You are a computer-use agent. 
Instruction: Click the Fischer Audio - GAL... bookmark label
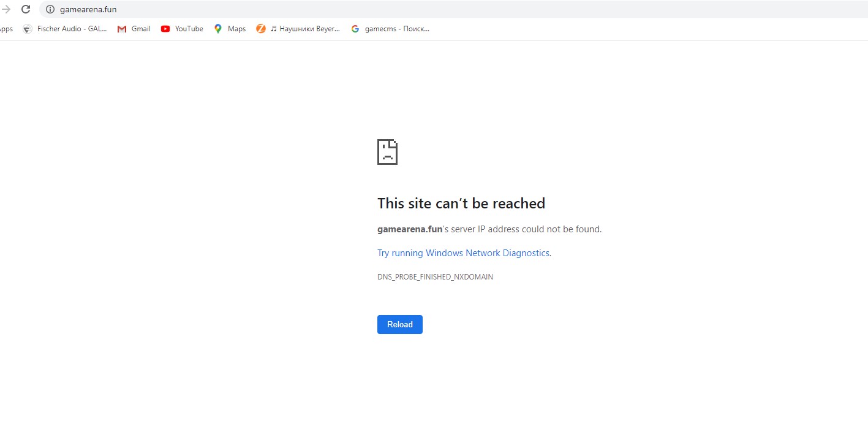[x=72, y=29]
